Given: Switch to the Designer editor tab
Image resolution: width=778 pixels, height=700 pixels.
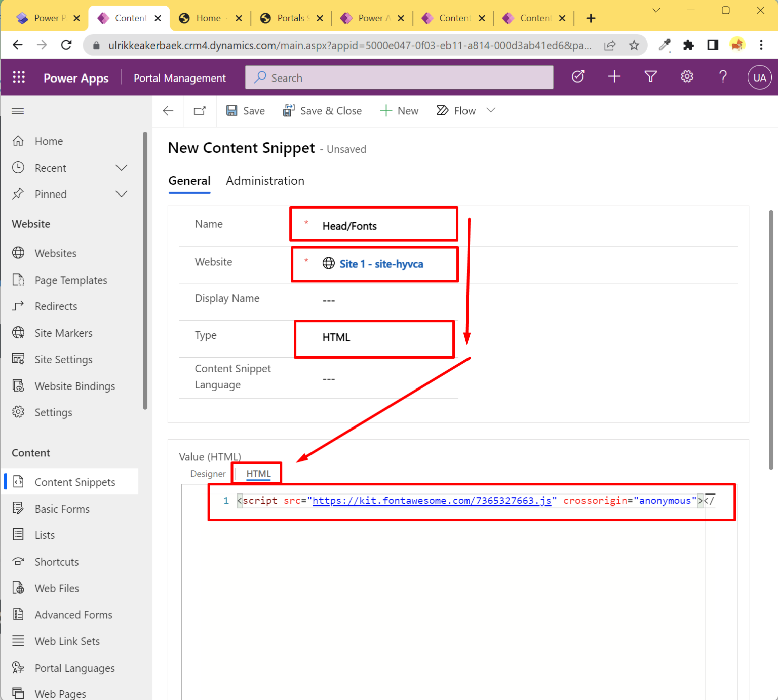Looking at the screenshot, I should click(208, 474).
